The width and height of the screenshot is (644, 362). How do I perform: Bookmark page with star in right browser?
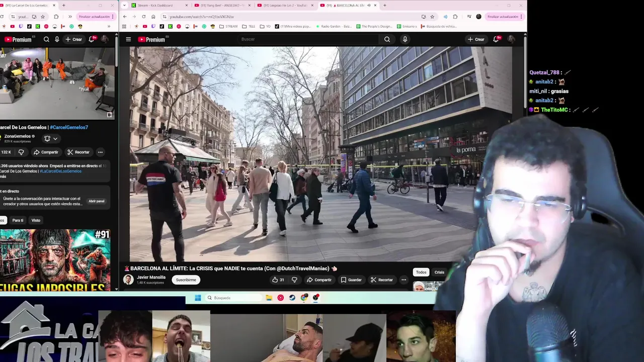(432, 17)
